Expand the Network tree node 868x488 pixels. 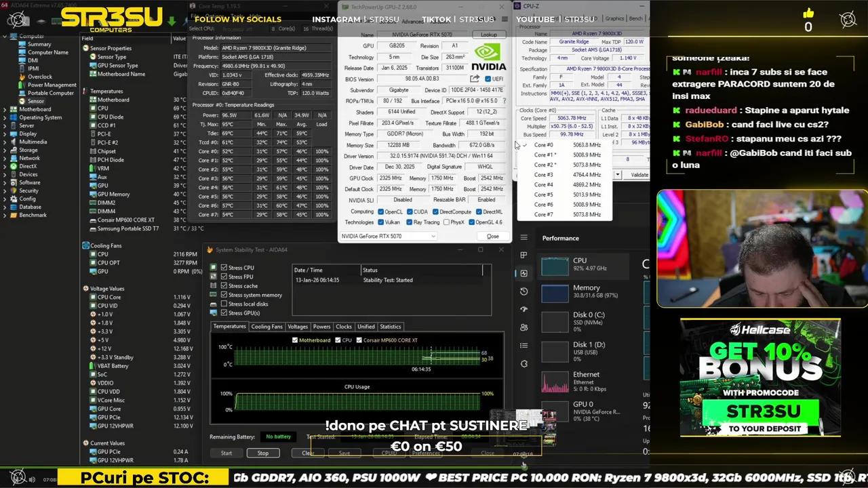5,158
